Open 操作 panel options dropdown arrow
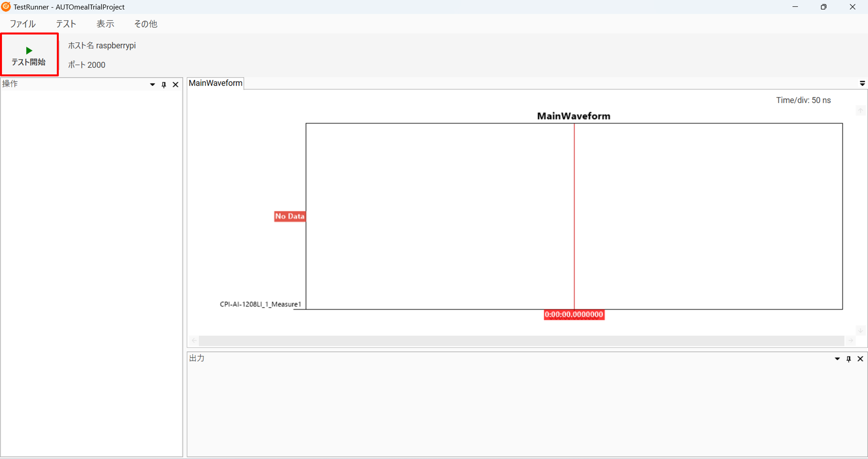Screen dimensions: 868x459 click(x=152, y=85)
